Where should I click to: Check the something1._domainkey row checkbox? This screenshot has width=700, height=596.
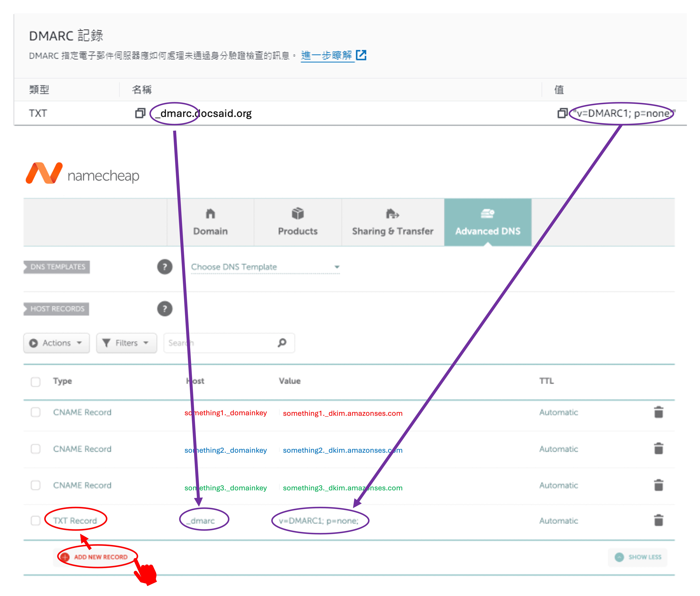35,412
